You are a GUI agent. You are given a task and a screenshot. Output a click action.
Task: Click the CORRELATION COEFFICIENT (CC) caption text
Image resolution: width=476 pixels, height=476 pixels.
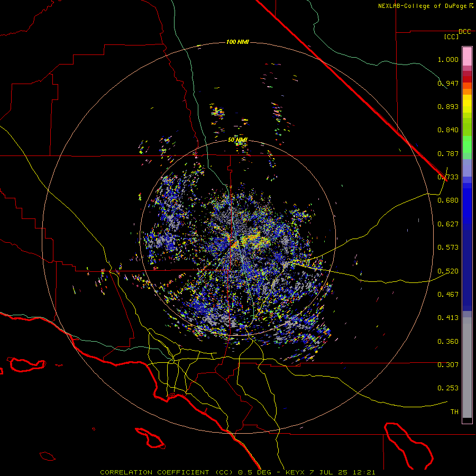coord(167,472)
